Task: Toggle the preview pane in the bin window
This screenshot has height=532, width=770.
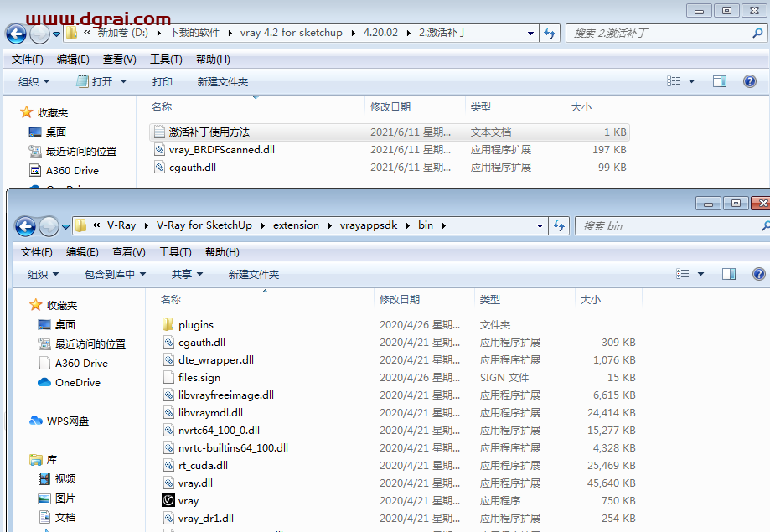Action: [x=729, y=274]
